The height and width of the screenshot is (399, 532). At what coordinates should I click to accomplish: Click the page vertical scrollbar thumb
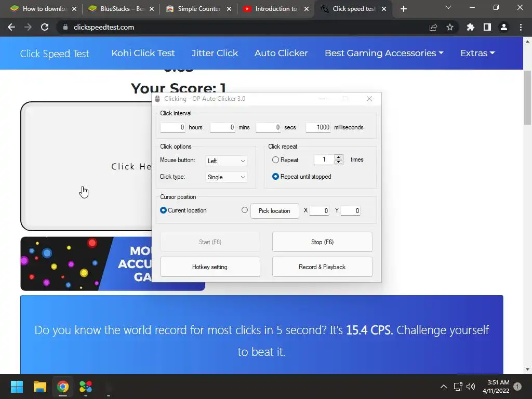pyautogui.click(x=527, y=98)
